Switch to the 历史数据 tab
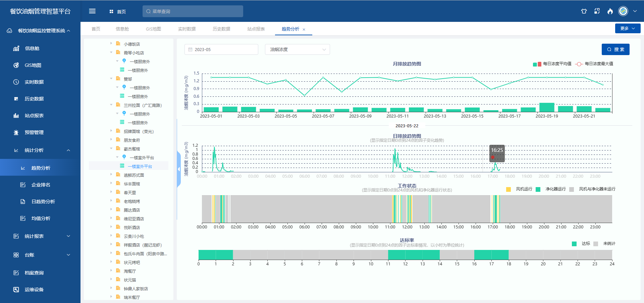Viewport: 644px width, 303px height. click(221, 29)
